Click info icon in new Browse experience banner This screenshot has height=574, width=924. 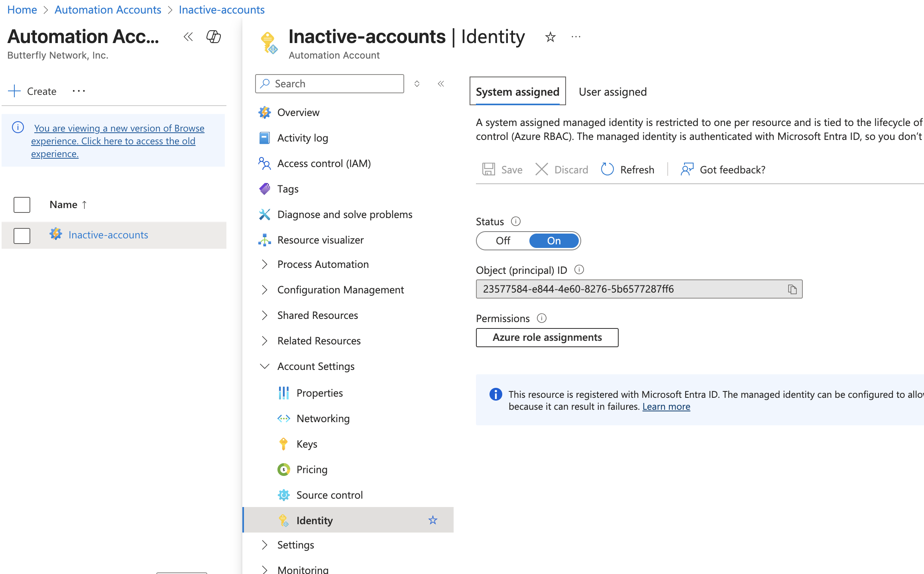[x=18, y=128]
